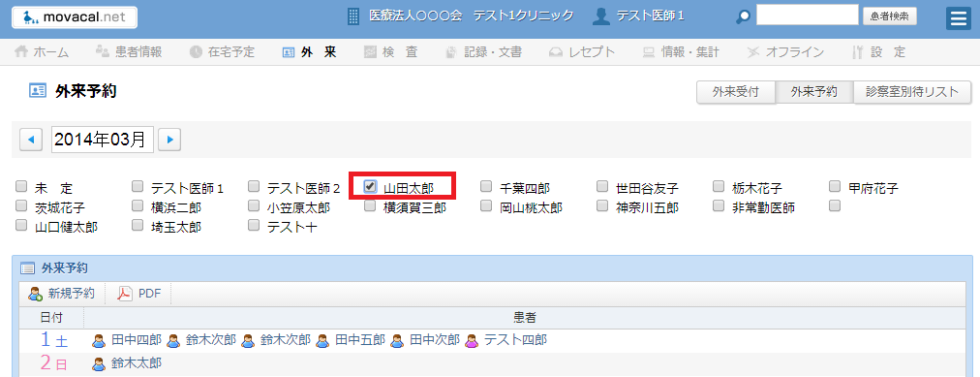Image resolution: width=980 pixels, height=377 pixels.
Task: Click the icon beside 鈴木太郎
Action: click(x=99, y=363)
